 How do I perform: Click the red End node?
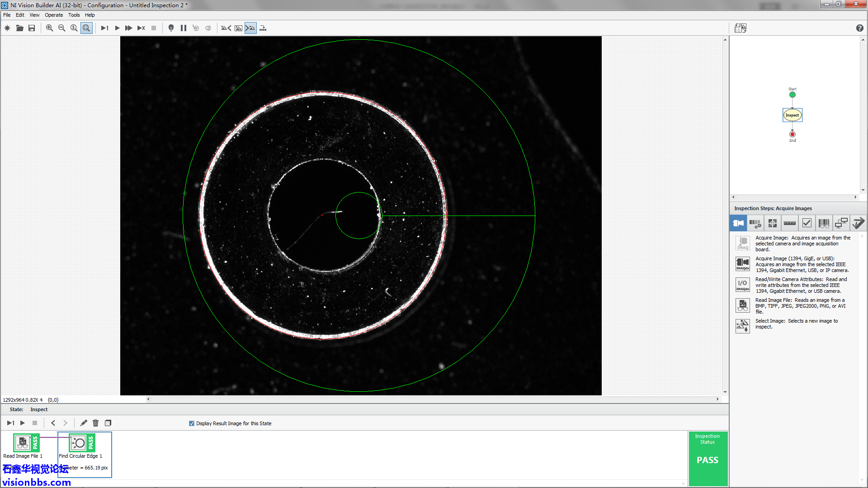pos(792,134)
